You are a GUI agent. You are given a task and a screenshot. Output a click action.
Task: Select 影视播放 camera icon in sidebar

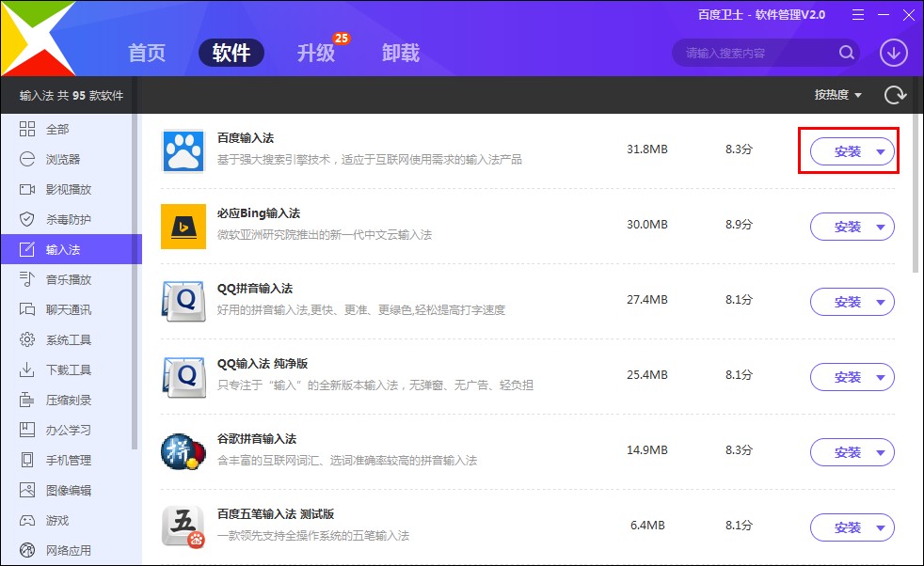click(x=27, y=189)
